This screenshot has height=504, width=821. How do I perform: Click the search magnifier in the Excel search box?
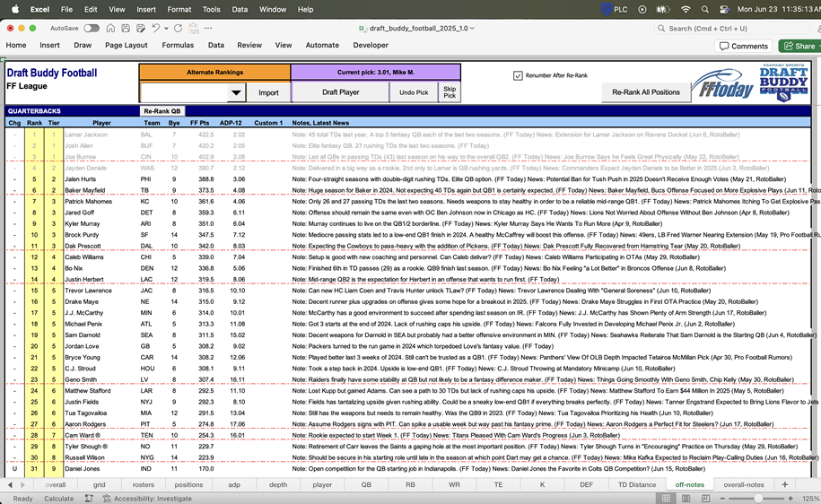[661, 29]
